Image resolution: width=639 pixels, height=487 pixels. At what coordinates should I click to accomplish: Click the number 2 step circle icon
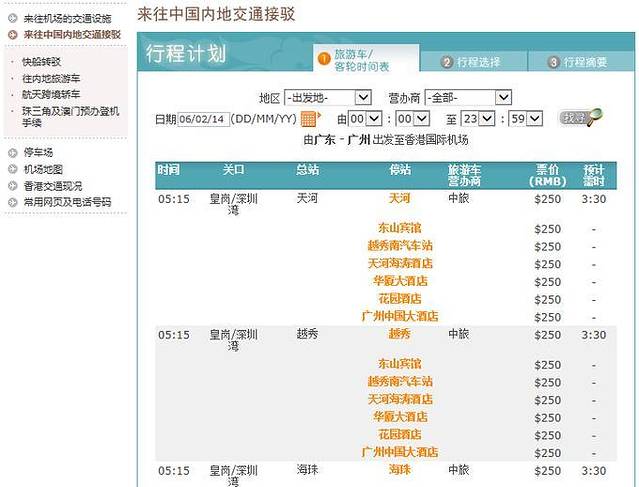447,62
